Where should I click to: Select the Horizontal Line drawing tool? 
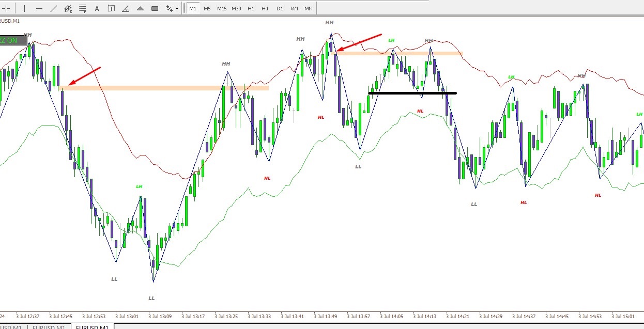tap(39, 8)
